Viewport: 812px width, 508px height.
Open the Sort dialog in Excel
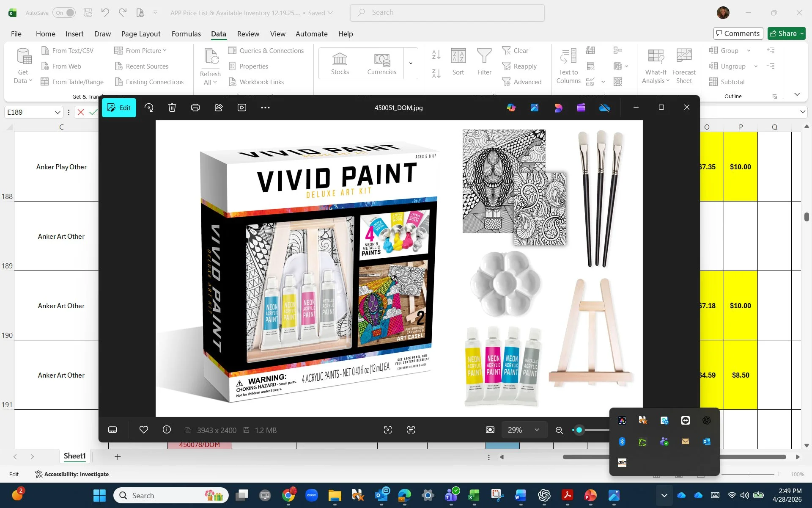458,62
